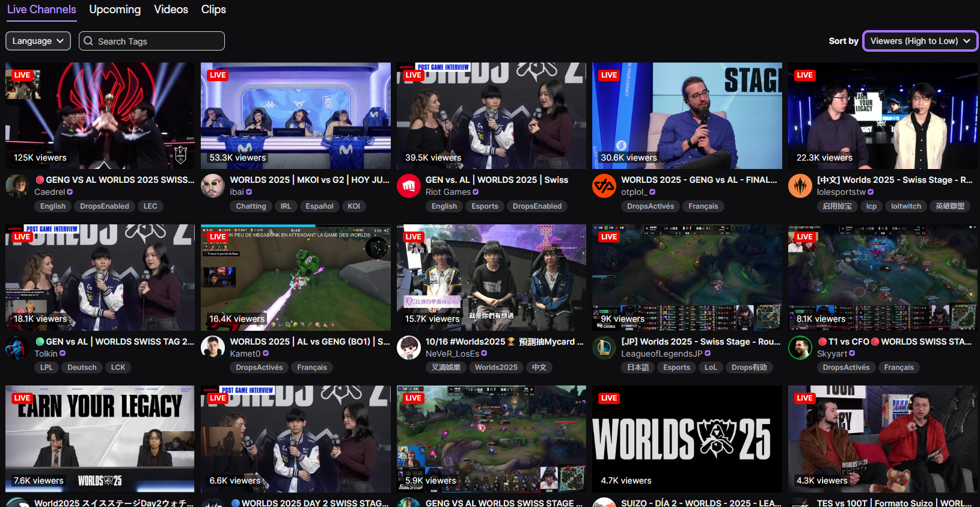
Task: Open Skyyart's channel avatar
Action: pos(800,348)
